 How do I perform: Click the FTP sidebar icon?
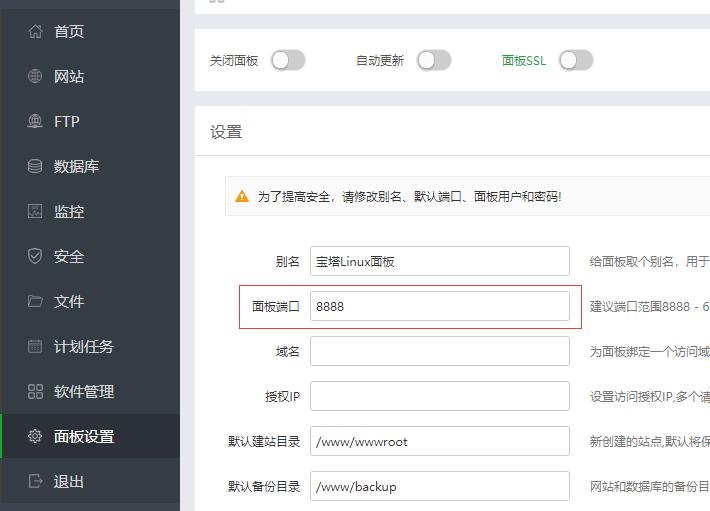35,122
